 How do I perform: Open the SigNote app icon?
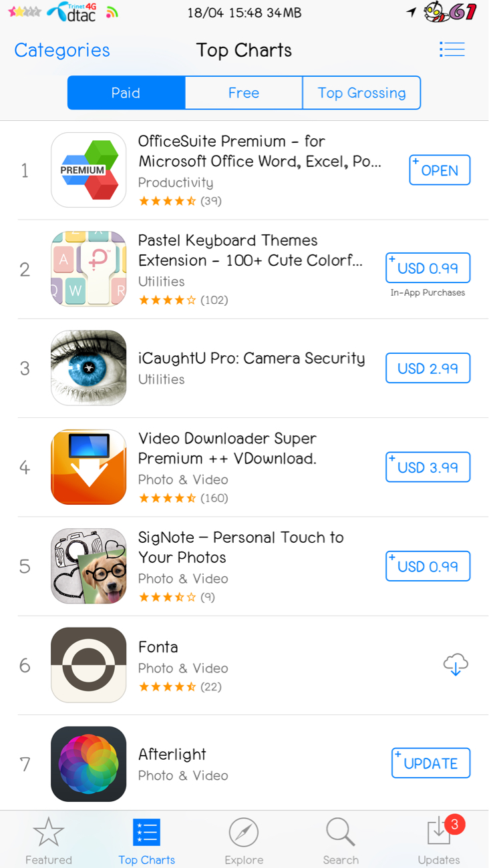(89, 566)
